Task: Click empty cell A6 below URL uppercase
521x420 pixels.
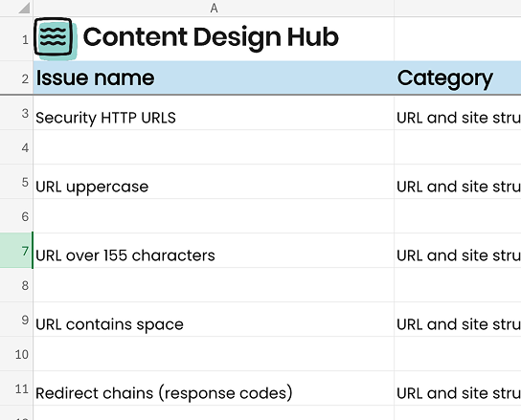Action: pos(214,216)
